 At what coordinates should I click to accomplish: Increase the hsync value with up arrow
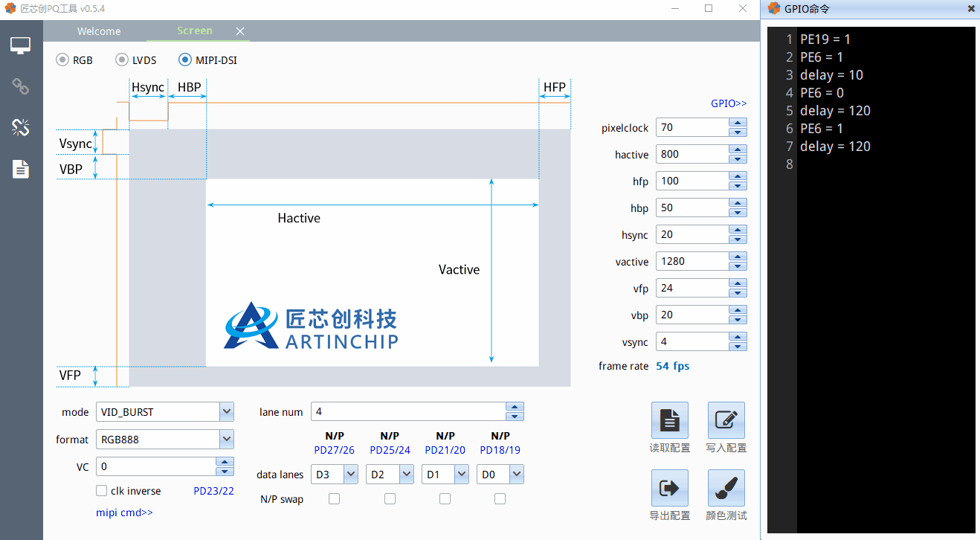point(738,230)
